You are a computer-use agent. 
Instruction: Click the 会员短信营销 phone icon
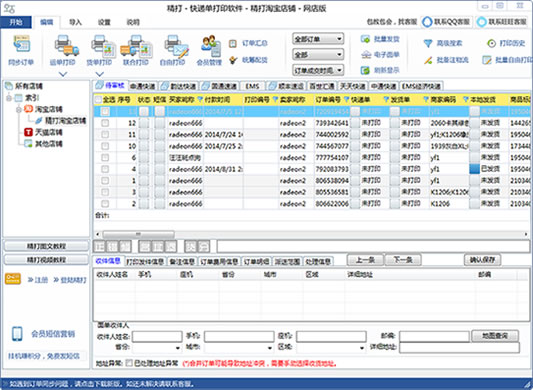(17, 334)
